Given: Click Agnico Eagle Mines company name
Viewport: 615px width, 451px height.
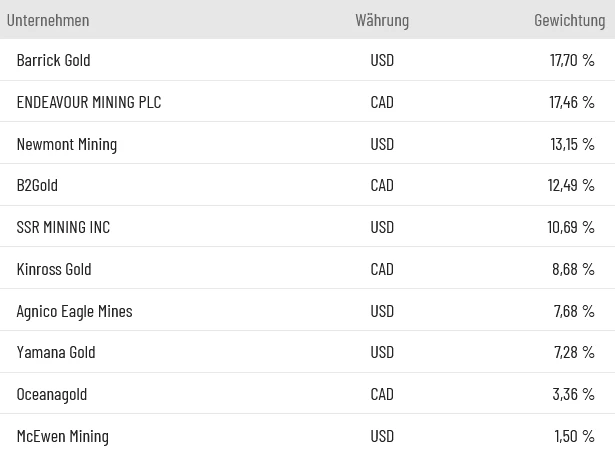Looking at the screenshot, I should 75,311.
